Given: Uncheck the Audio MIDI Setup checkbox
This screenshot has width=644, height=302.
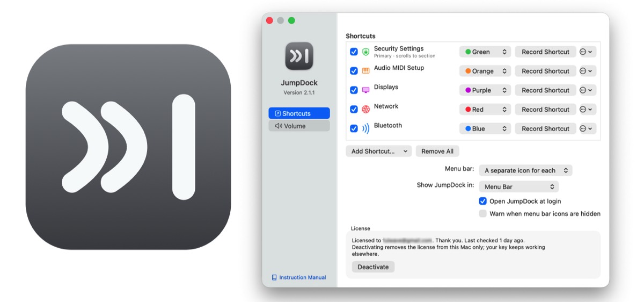Looking at the screenshot, I should pyautogui.click(x=354, y=71).
